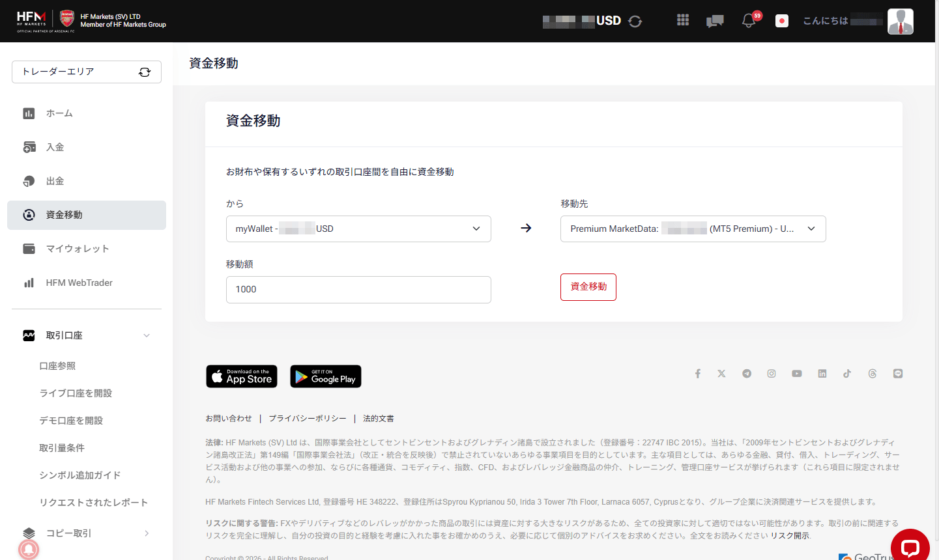Open HFM LinkedIn icon

pyautogui.click(x=822, y=374)
